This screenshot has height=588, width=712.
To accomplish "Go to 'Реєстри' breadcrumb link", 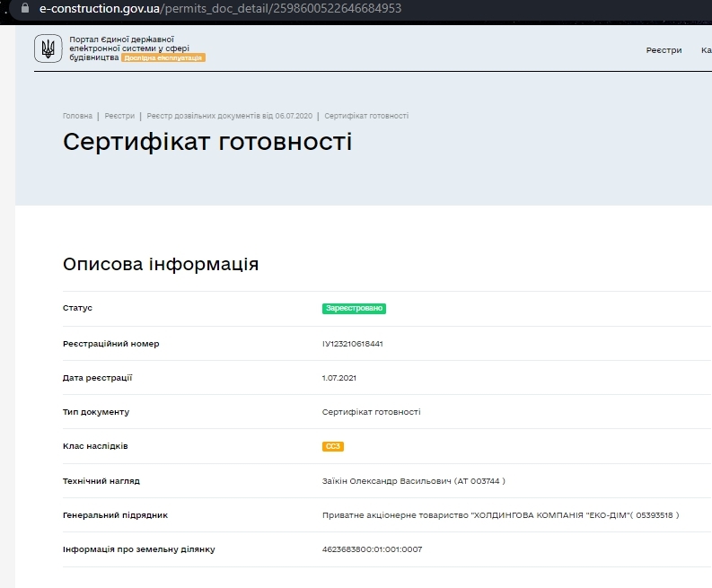I will click(119, 116).
